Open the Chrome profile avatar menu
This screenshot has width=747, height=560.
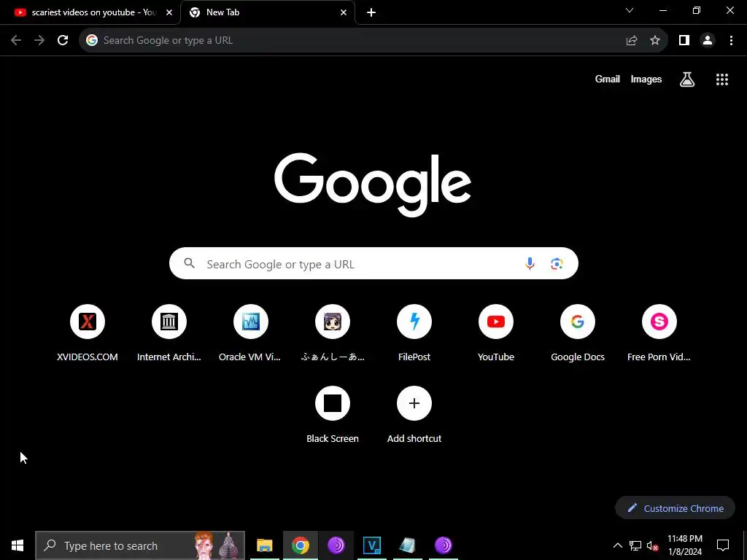(708, 41)
